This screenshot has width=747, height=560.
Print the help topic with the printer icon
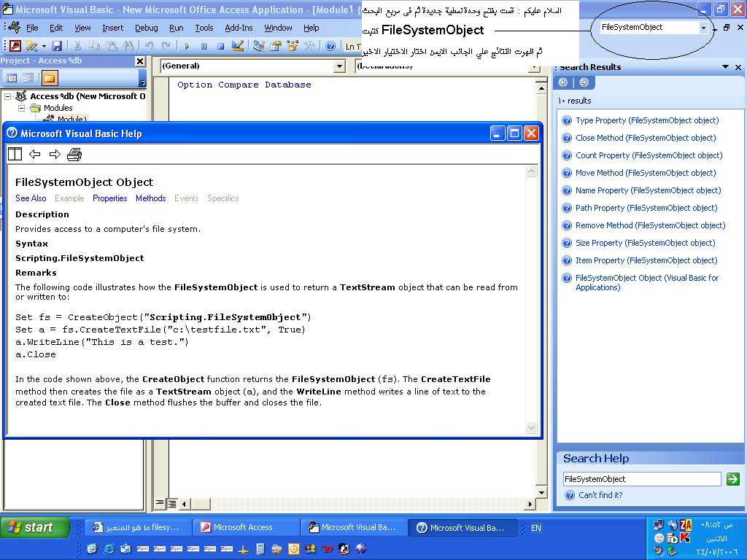[x=74, y=155]
